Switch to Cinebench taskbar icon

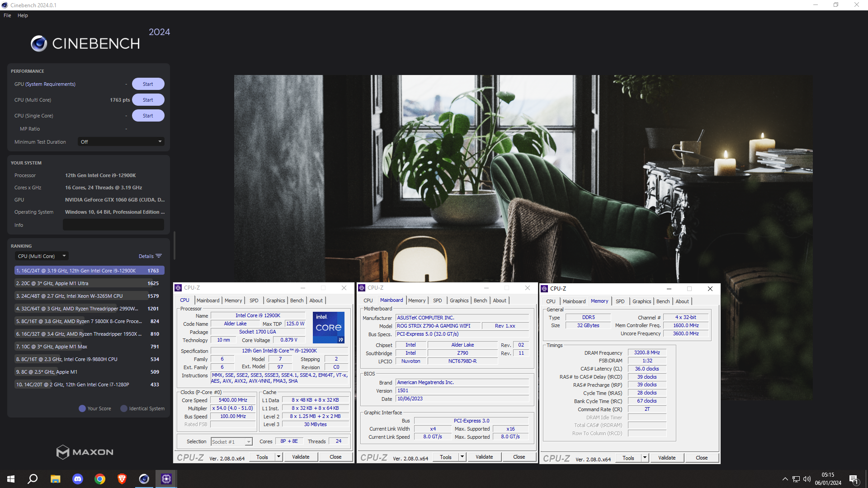pos(144,479)
